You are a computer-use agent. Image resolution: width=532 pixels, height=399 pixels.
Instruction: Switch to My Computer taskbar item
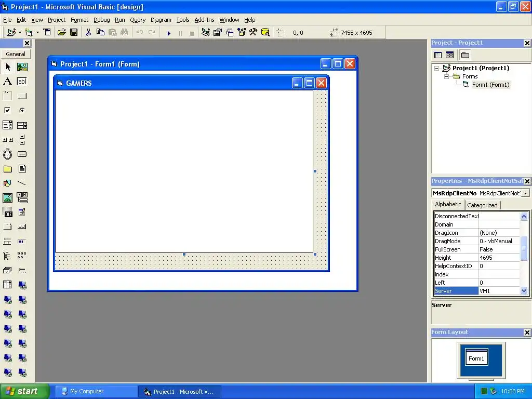(x=96, y=392)
